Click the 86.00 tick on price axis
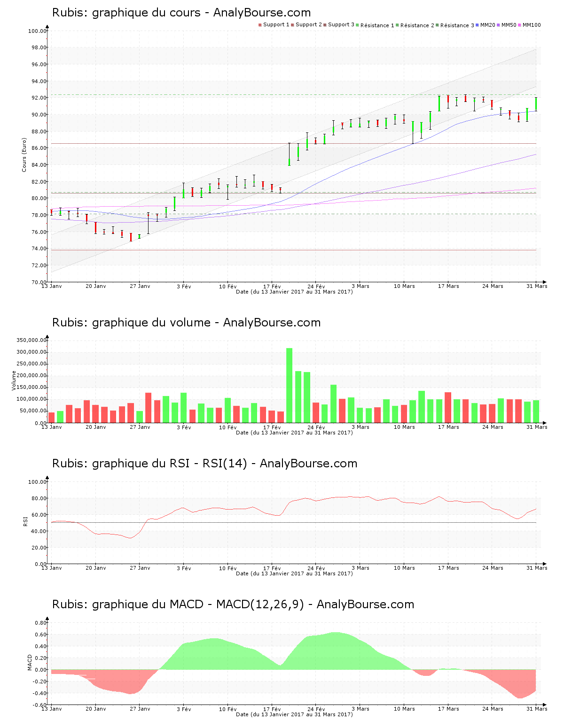 (x=39, y=148)
